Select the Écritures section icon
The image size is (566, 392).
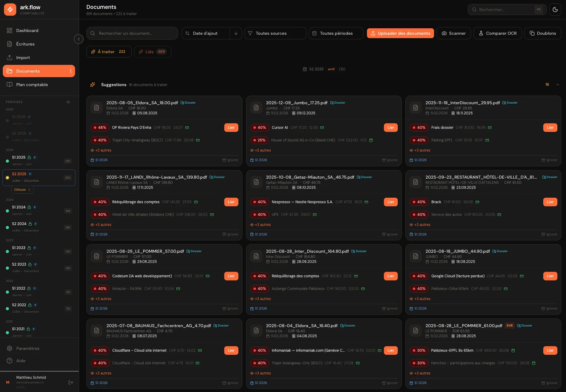point(10,44)
